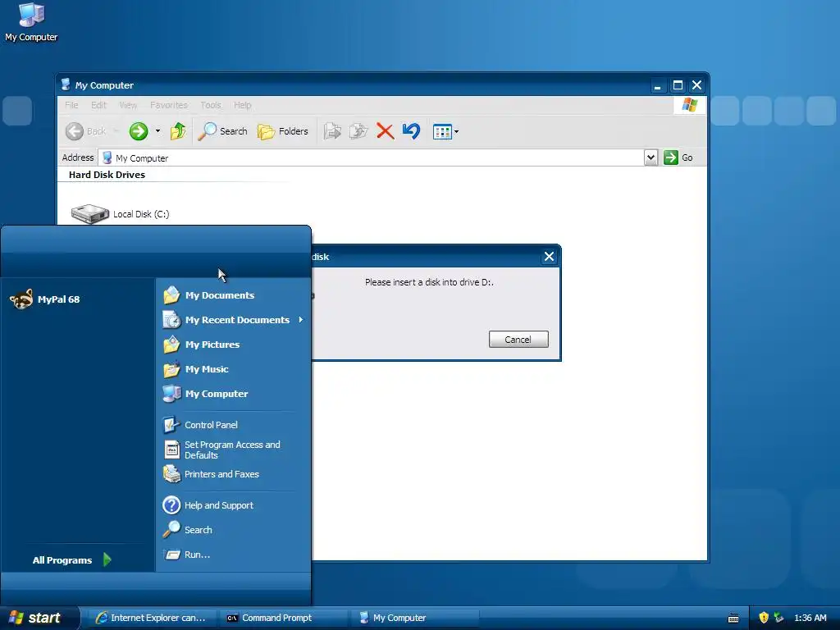
Task: Open the Search toolbar button
Action: point(223,131)
